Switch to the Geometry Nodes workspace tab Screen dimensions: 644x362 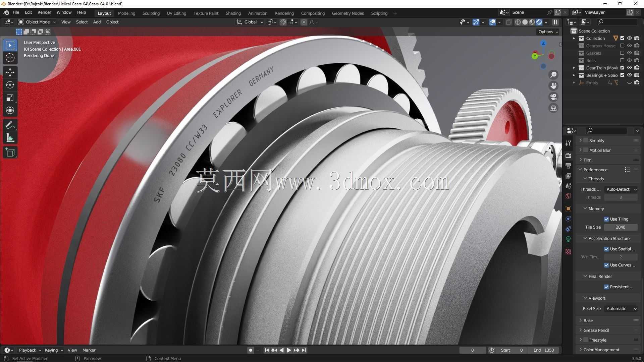tap(348, 13)
